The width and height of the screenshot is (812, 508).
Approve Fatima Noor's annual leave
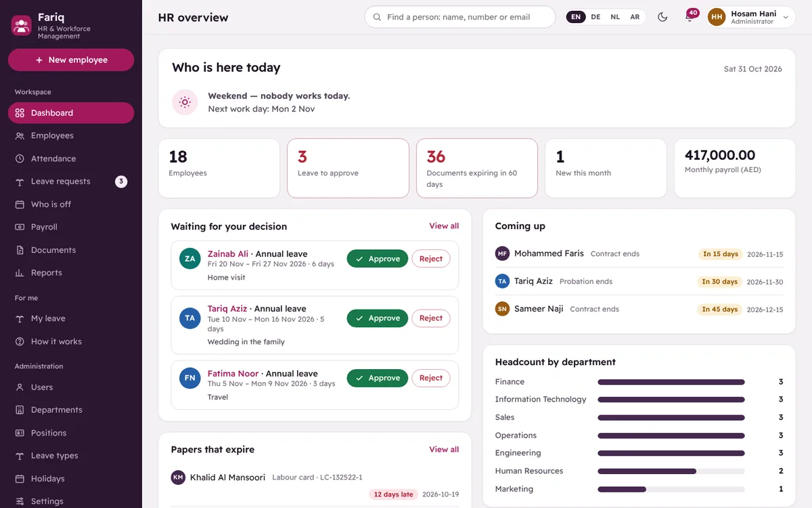click(378, 378)
